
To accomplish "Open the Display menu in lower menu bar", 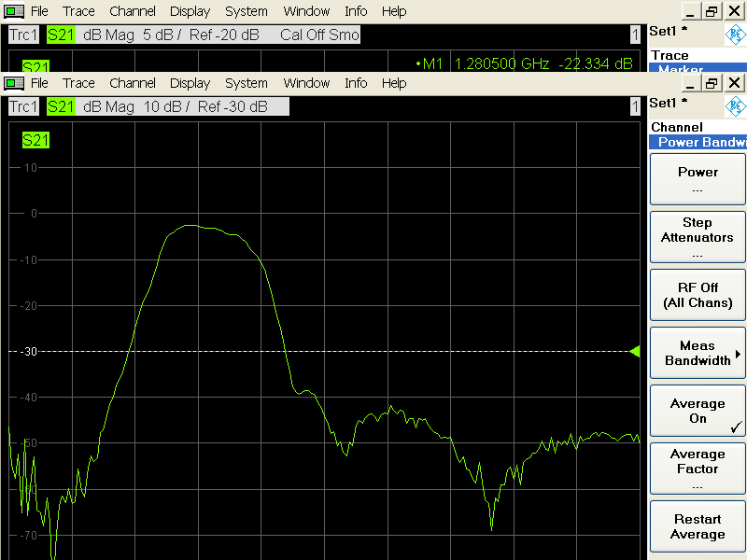I will (x=190, y=83).
